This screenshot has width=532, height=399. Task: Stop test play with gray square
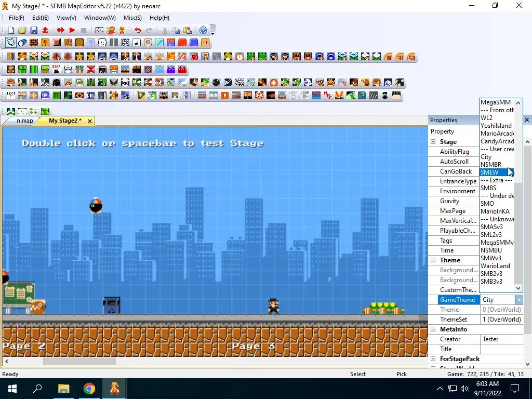[x=84, y=30]
